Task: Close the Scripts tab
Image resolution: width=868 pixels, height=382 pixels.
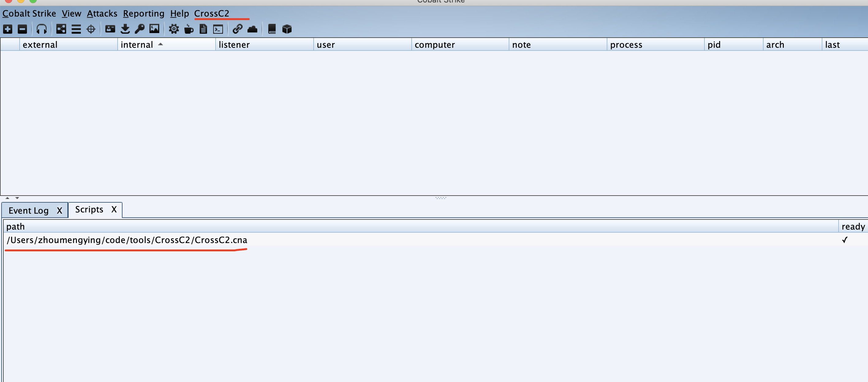Action: pos(114,210)
